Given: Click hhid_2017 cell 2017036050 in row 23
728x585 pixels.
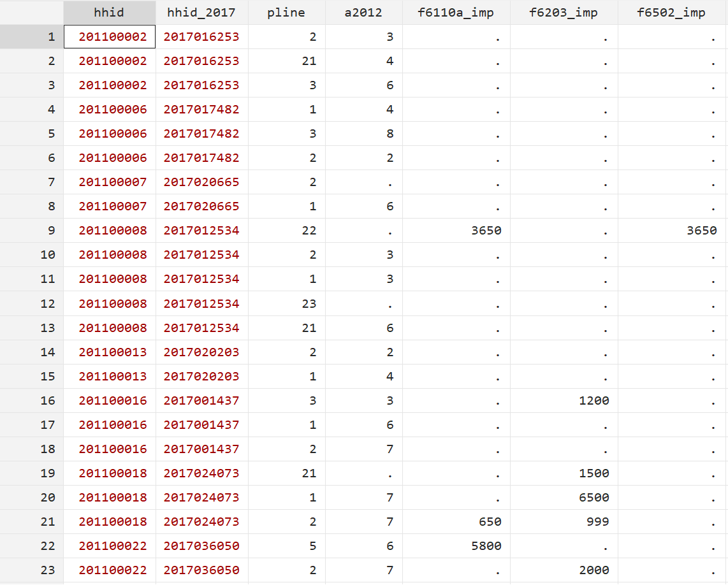Looking at the screenshot, I should click(x=201, y=570).
